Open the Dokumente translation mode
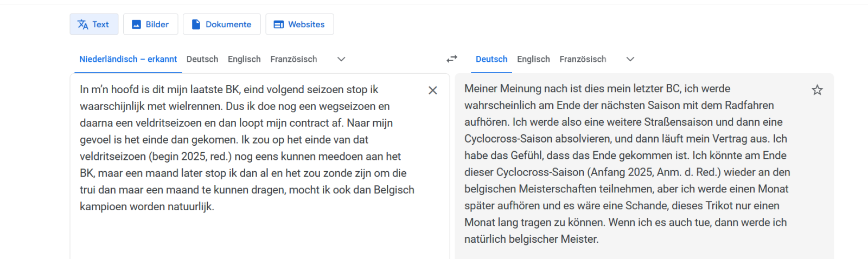Screen dimensions: 868x259 click(x=228, y=24)
